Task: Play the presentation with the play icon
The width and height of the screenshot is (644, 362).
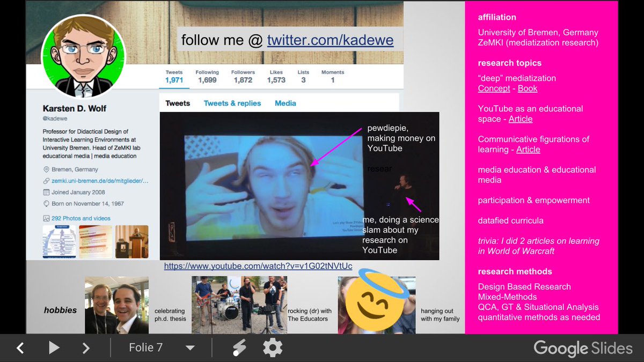Action: (x=54, y=348)
